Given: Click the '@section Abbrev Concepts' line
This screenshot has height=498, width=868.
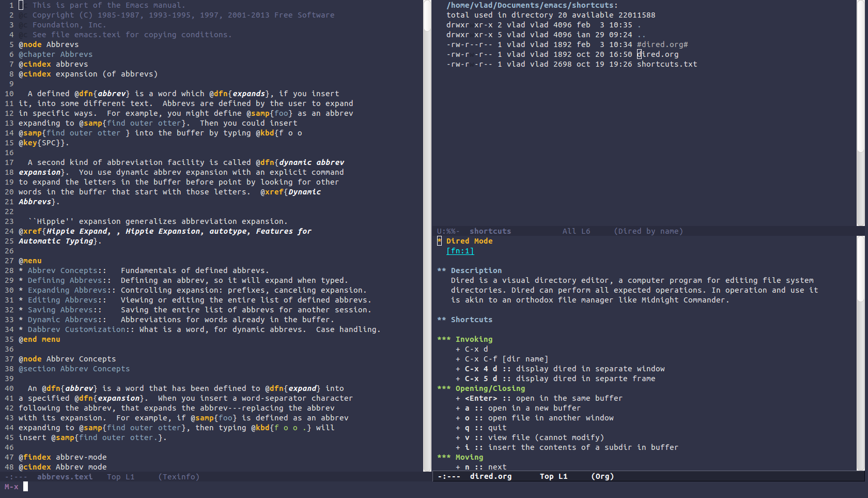Looking at the screenshot, I should click(x=74, y=369).
